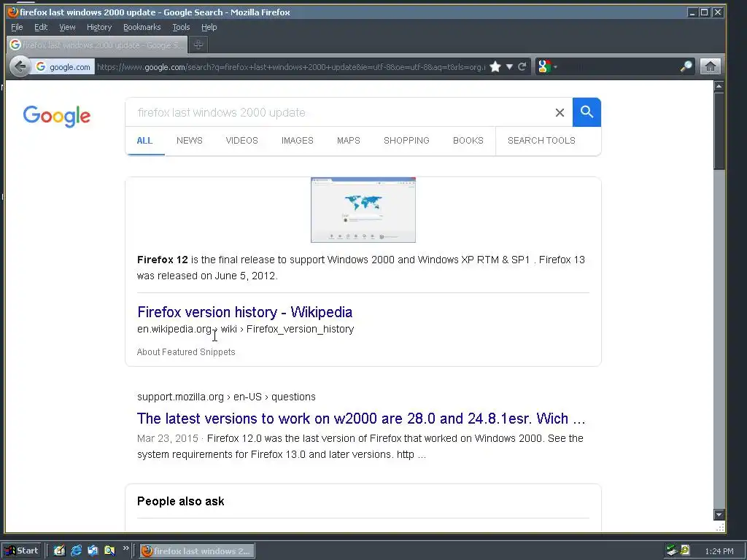The image size is (747, 560).
Task: Click the vertical scrollbar thumb
Action: coord(719,130)
